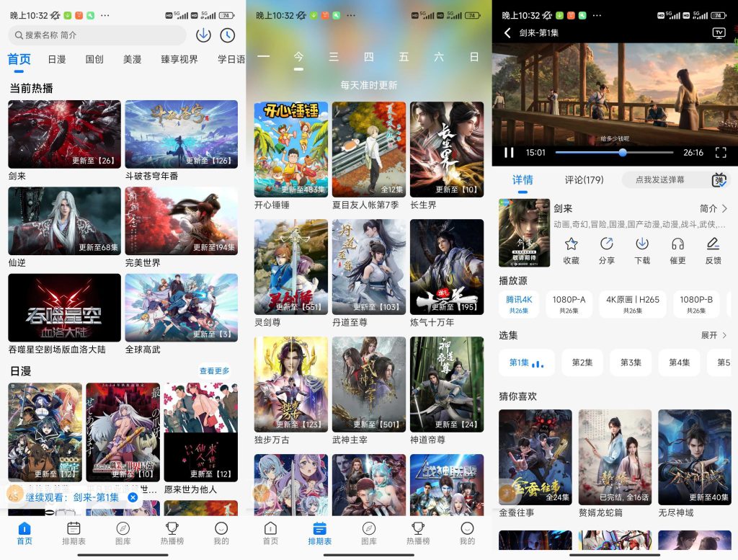Open the 炼气十万年 poster
The image size is (738, 560).
(447, 267)
